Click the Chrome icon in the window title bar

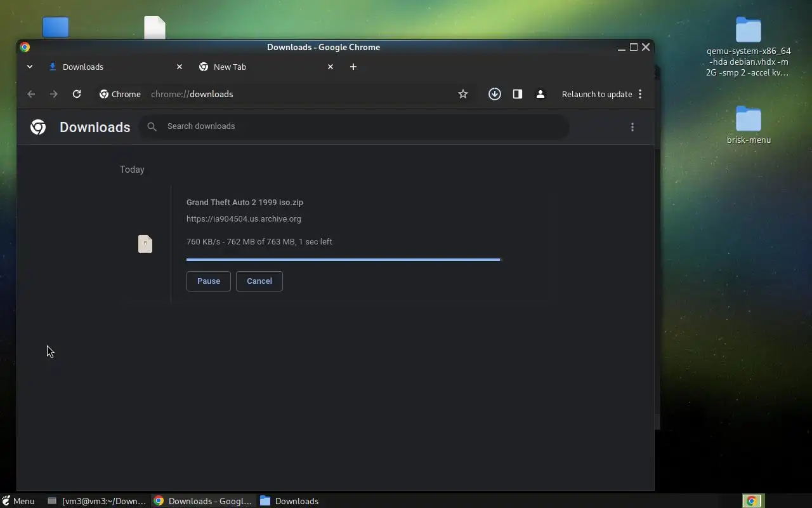(25, 47)
